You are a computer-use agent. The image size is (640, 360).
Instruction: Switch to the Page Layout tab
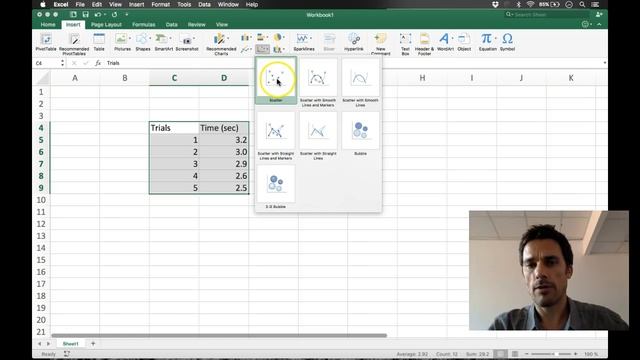click(106, 24)
